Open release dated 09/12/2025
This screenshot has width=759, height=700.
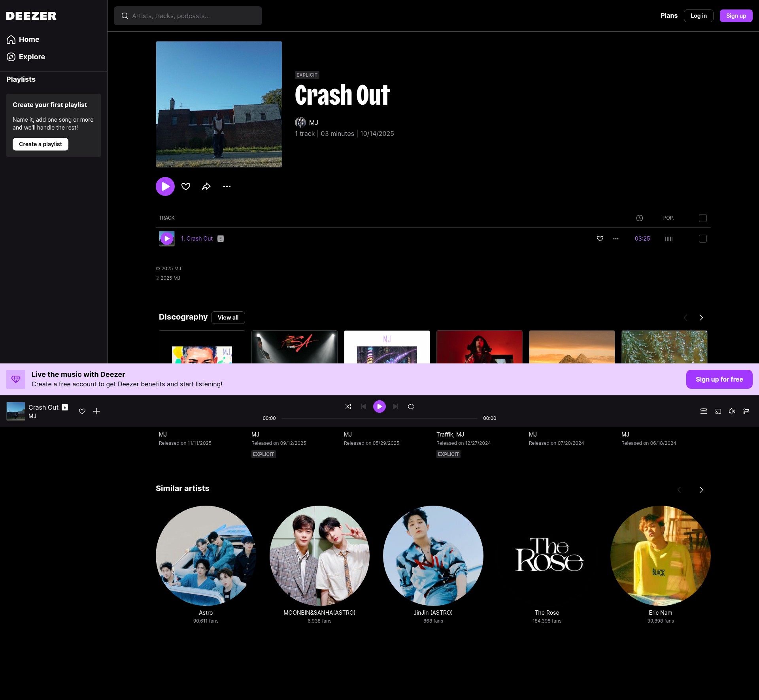point(295,347)
